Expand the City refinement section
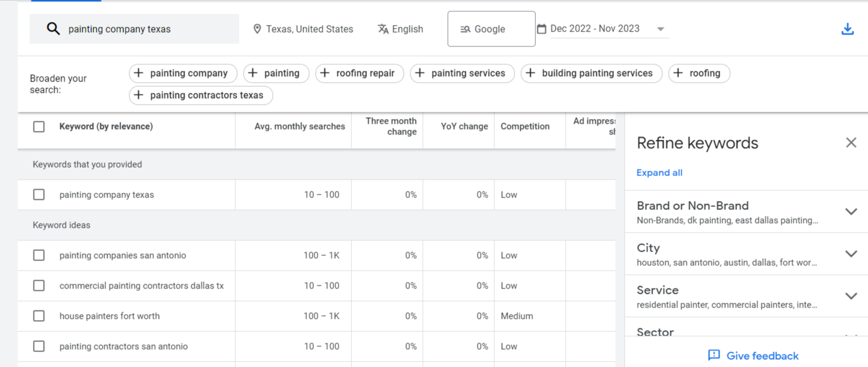The height and width of the screenshot is (367, 868). click(x=851, y=253)
